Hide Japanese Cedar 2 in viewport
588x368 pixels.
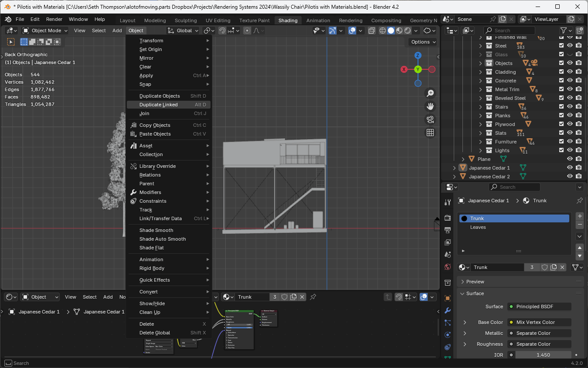570,177
